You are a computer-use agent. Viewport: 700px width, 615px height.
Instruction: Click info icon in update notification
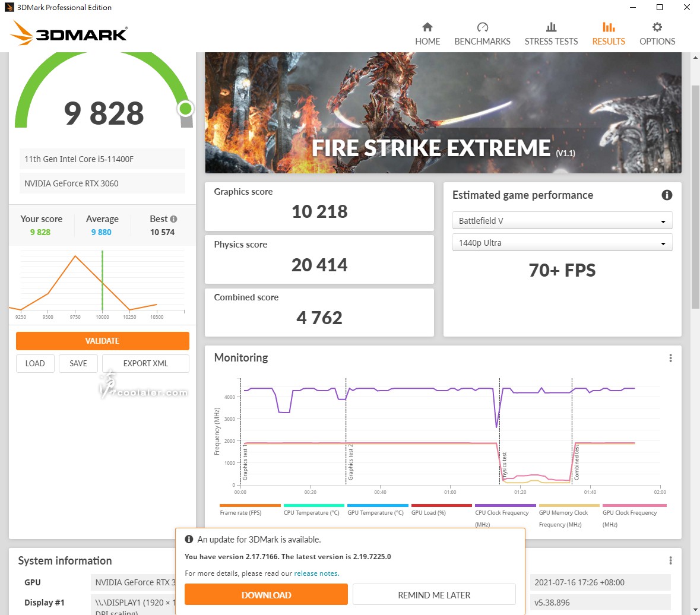point(189,539)
